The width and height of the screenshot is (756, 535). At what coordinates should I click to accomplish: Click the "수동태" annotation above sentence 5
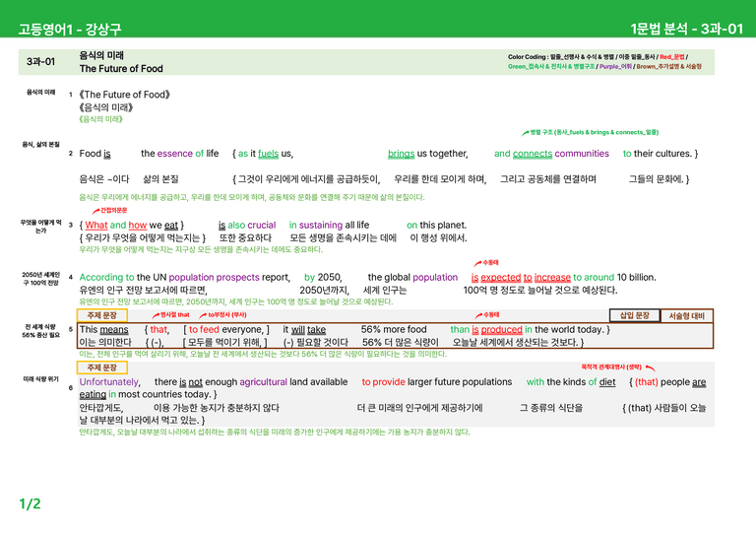coord(491,314)
